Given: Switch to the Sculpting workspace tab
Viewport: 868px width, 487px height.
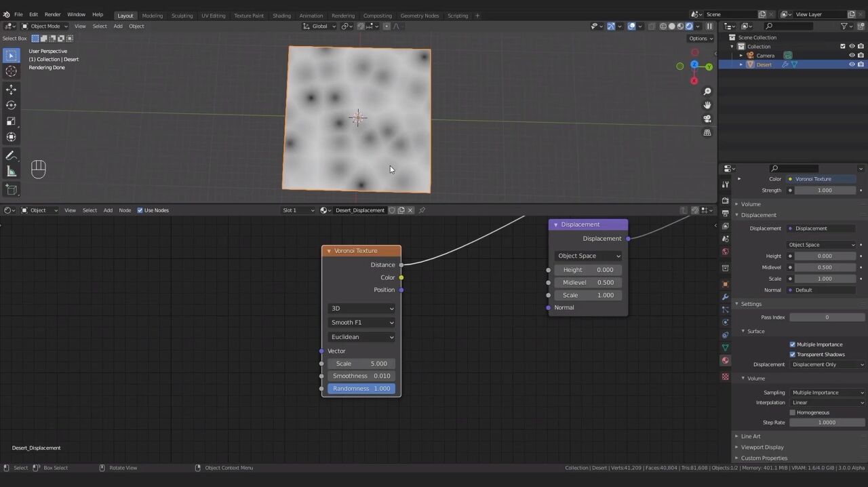Looking at the screenshot, I should point(182,16).
